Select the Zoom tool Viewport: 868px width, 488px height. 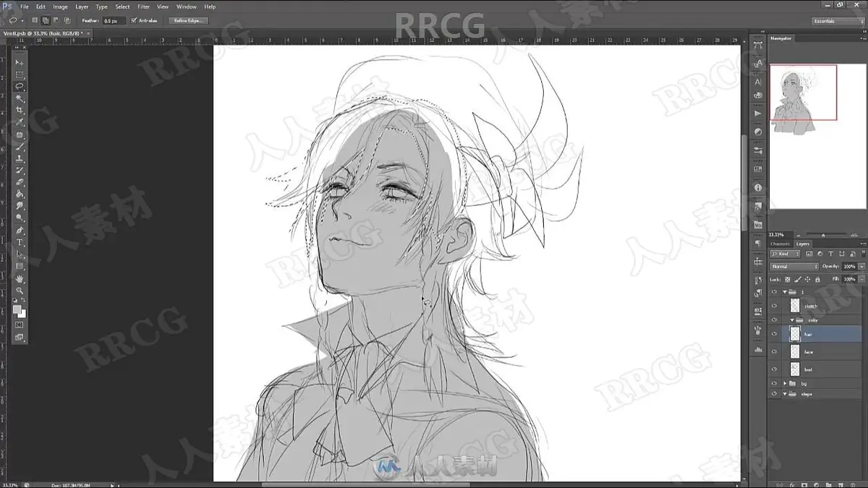(20, 290)
